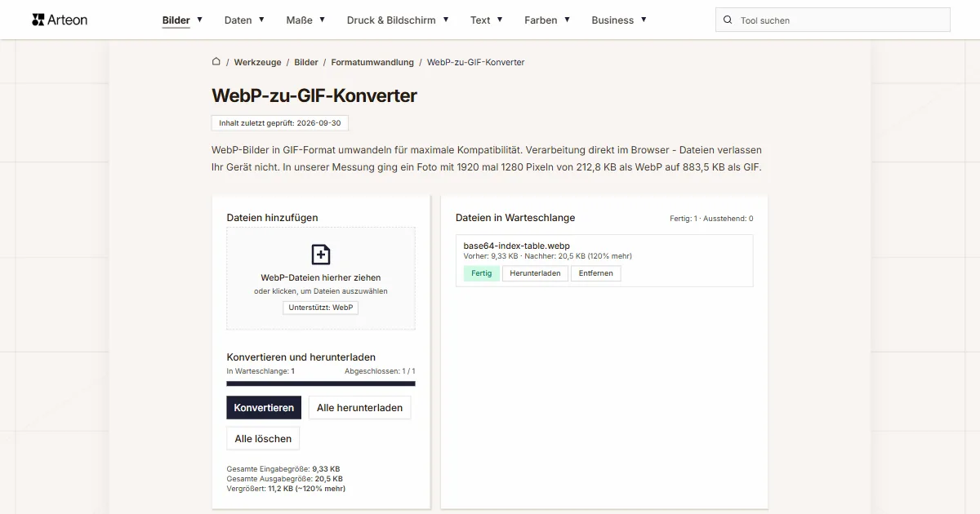The height and width of the screenshot is (514, 980).
Task: Open the Bilder menu
Action: click(x=176, y=20)
